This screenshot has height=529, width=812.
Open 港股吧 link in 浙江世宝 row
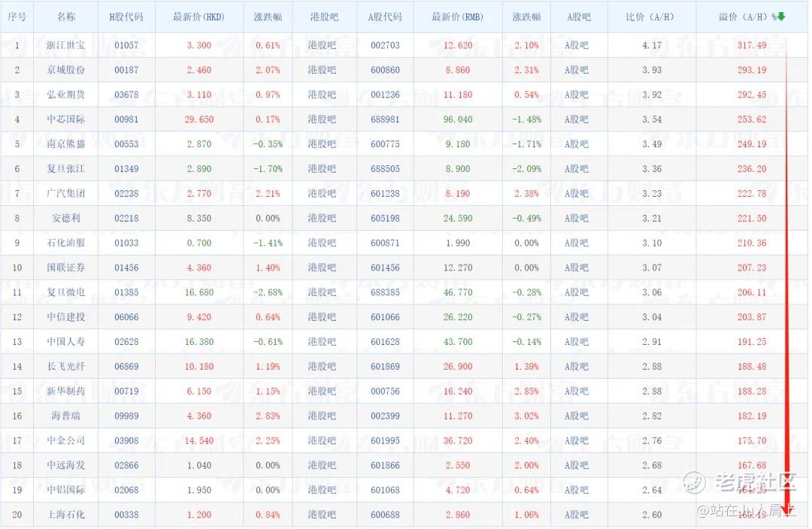[322, 45]
